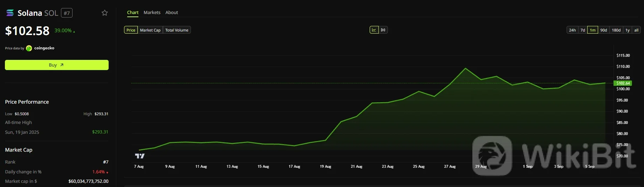Switch to line chart view icon
The image size is (644, 187).
point(374,30)
